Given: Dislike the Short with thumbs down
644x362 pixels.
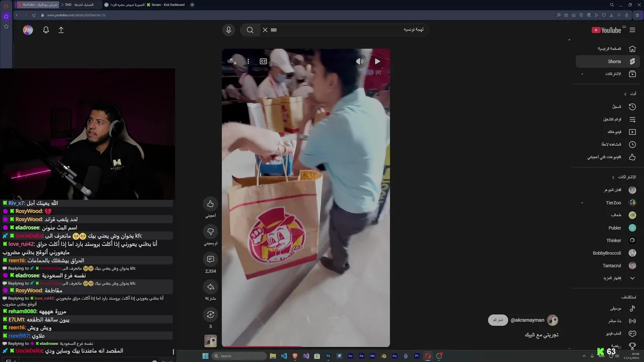Looking at the screenshot, I should click(x=210, y=231).
